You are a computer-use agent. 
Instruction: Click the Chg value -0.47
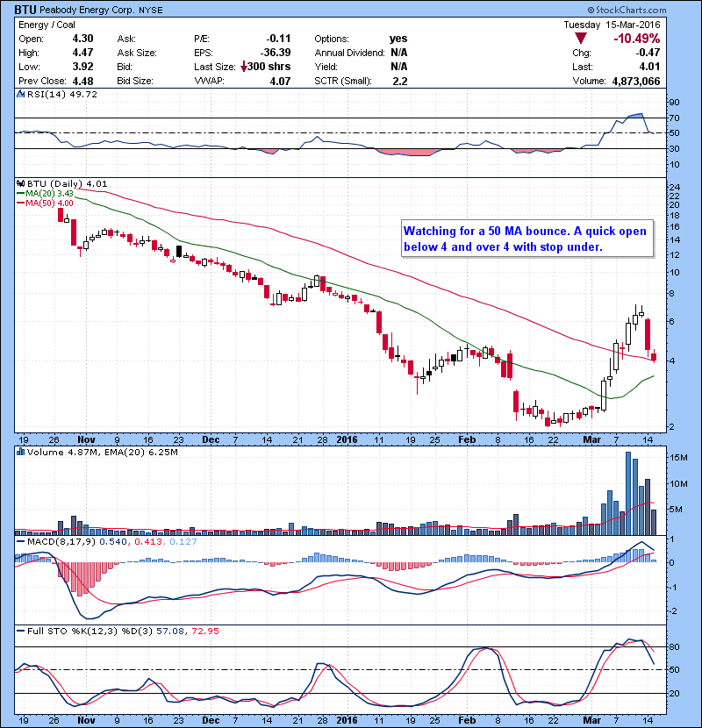click(x=648, y=53)
